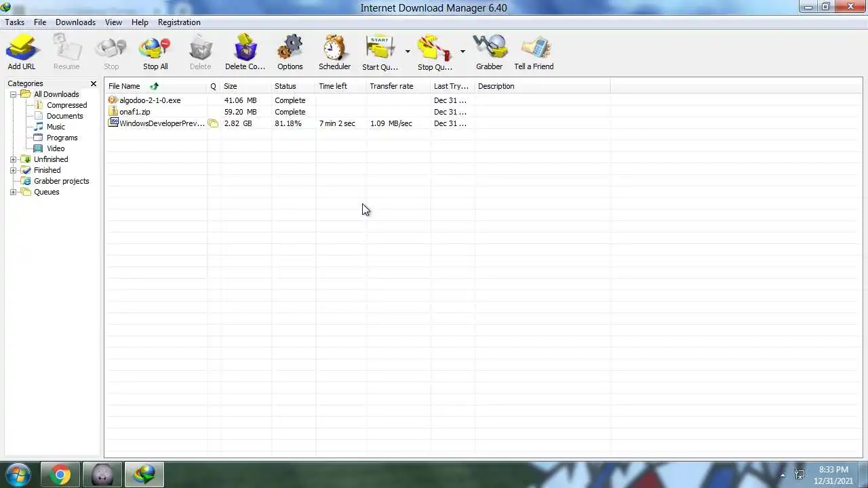Image resolution: width=868 pixels, height=488 pixels.
Task: Show hidden system tray icons
Action: (x=783, y=475)
